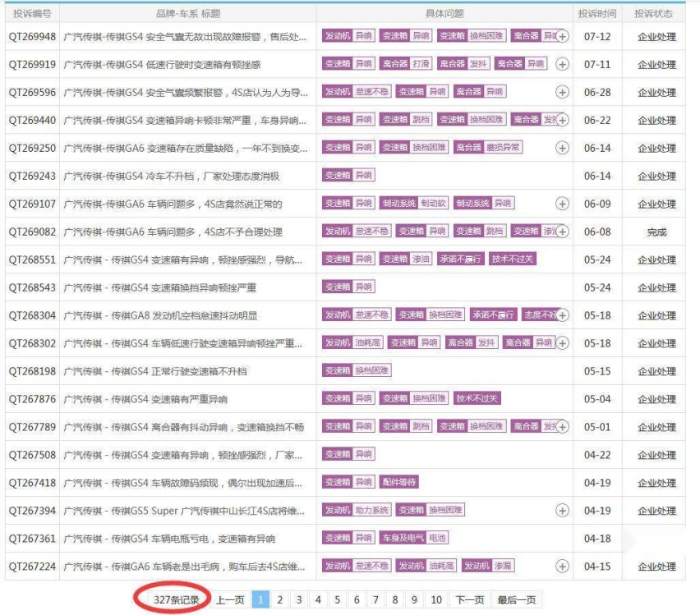This screenshot has height=615, width=700.
Task: Go to page 6 of results
Action: click(357, 599)
